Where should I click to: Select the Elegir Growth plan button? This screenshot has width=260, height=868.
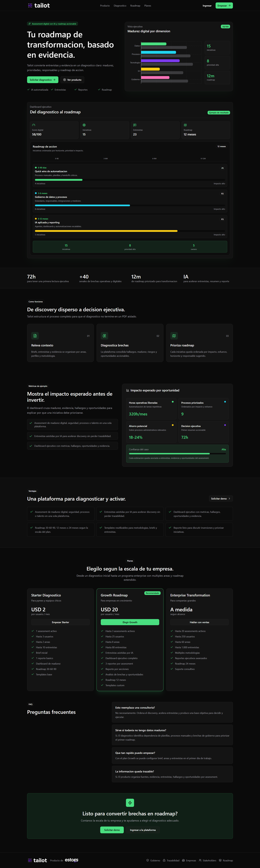130,622
